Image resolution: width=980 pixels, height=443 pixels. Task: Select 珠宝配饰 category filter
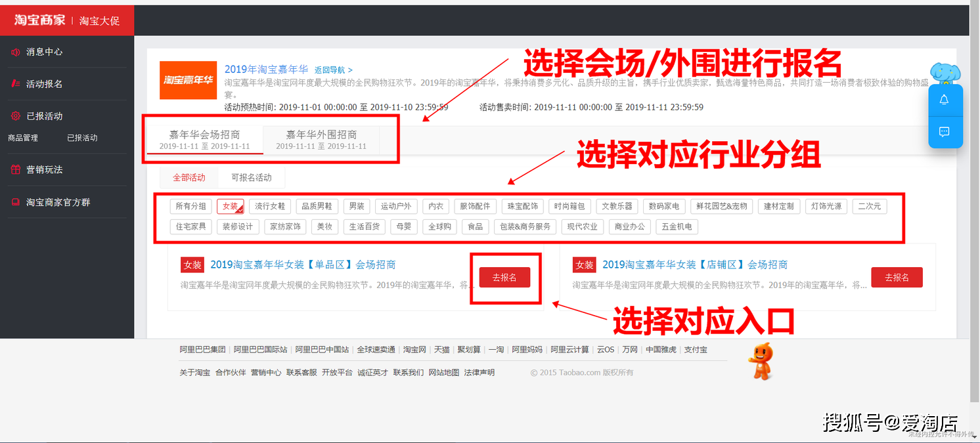(523, 206)
